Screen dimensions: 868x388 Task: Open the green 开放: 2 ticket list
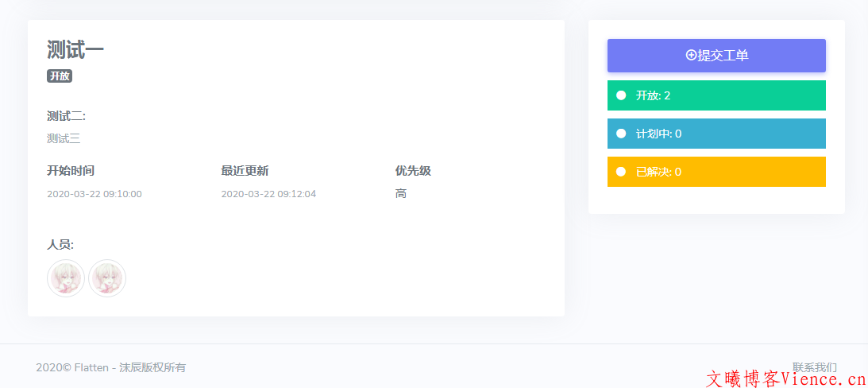tap(716, 95)
